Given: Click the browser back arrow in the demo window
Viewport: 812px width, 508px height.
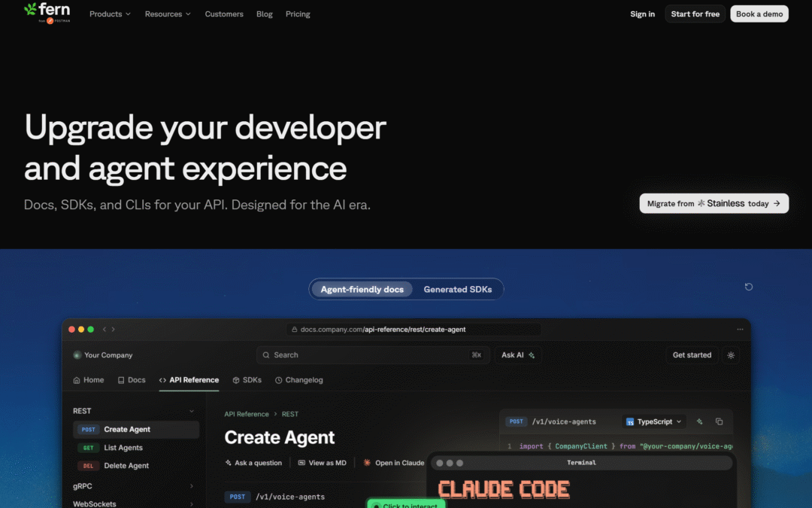Looking at the screenshot, I should (105, 329).
